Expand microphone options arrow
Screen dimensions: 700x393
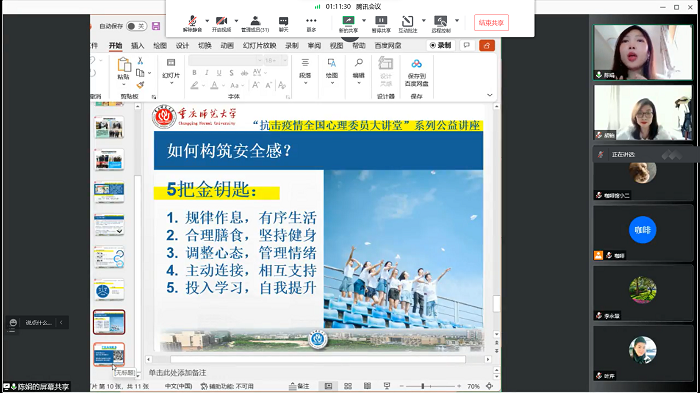click(x=207, y=21)
